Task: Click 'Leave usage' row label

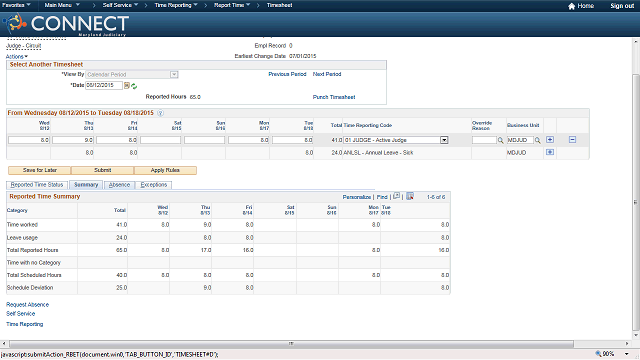Action: tap(22, 238)
